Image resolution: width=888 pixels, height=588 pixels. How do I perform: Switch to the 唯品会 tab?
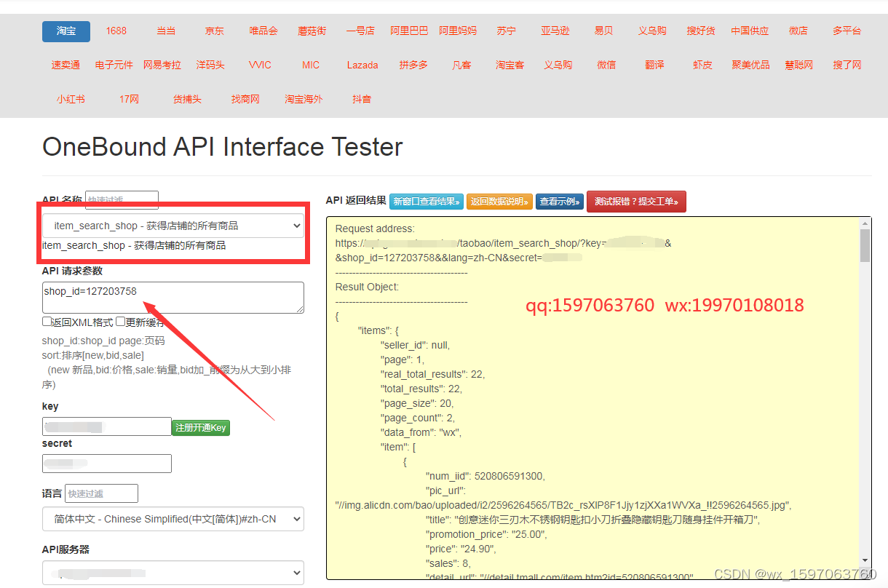coord(263,31)
